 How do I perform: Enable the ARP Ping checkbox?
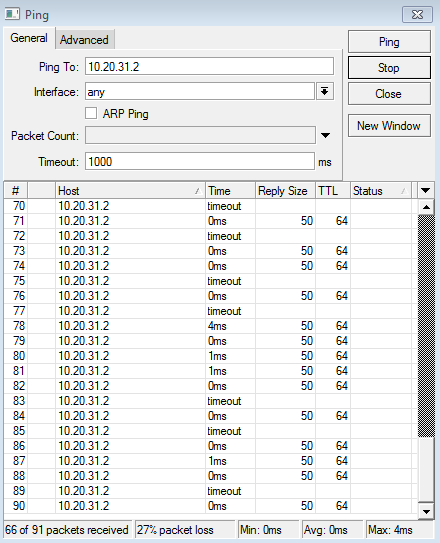pyautogui.click(x=91, y=113)
